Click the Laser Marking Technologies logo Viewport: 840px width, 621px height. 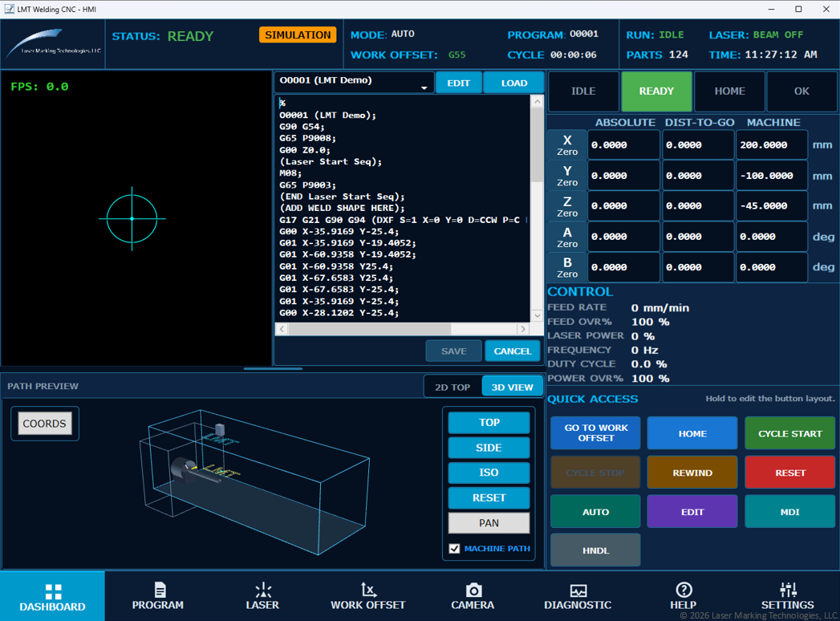click(53, 44)
